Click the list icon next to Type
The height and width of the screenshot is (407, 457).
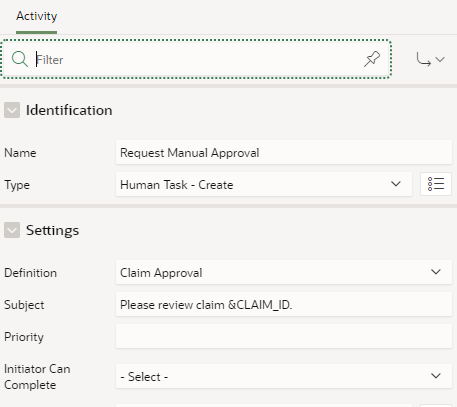[436, 184]
